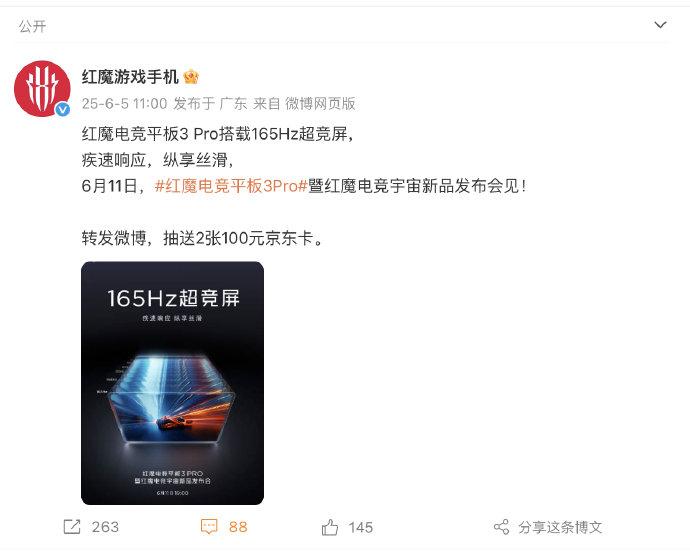Open the #红魔电竞平板3Pro# hashtag topic

[231, 186]
